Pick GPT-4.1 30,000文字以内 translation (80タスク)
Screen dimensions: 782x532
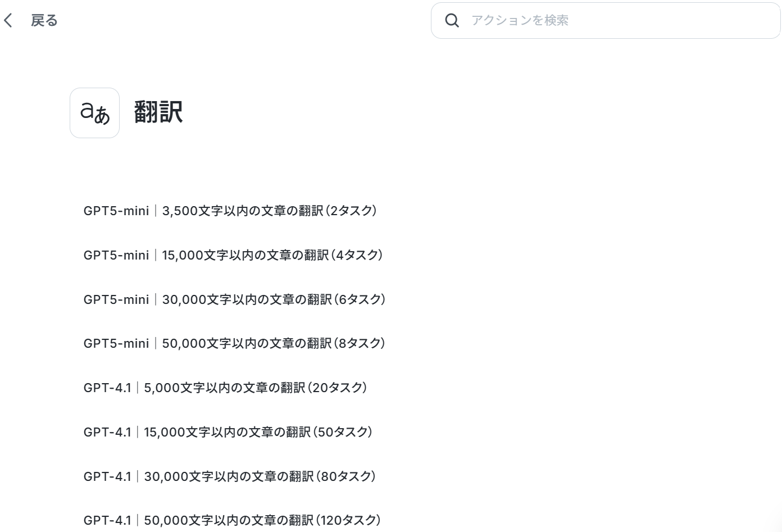pos(230,476)
